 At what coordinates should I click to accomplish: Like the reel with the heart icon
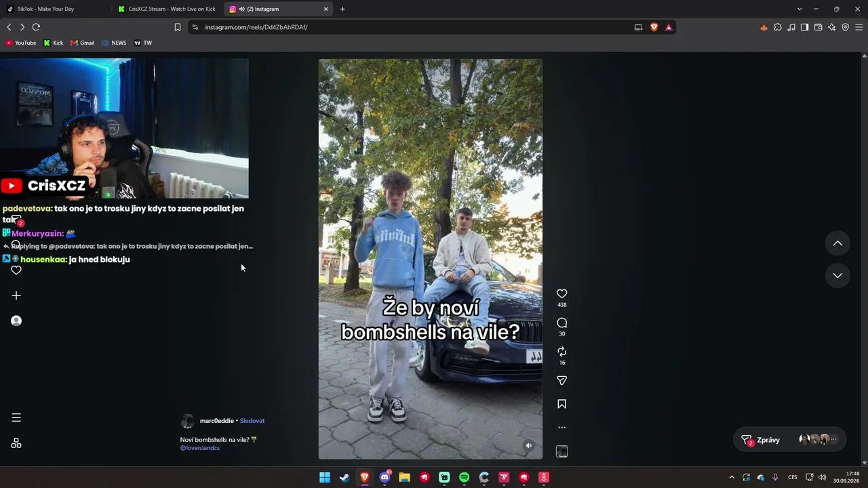pos(561,293)
